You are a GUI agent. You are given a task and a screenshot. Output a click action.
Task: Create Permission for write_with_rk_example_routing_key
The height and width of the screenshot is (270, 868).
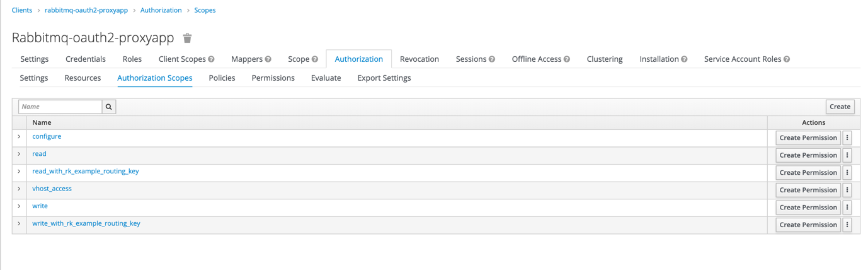coord(808,225)
